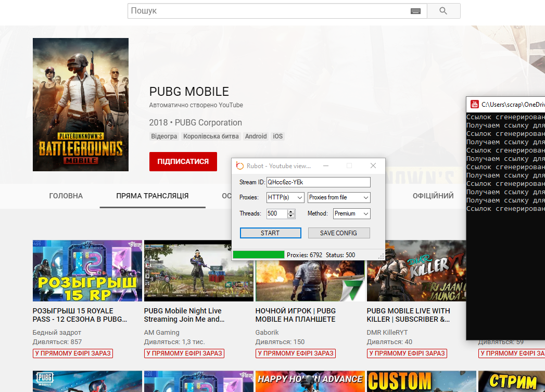
Task: Click the resize grip on Rubot window
Action: click(x=381, y=257)
